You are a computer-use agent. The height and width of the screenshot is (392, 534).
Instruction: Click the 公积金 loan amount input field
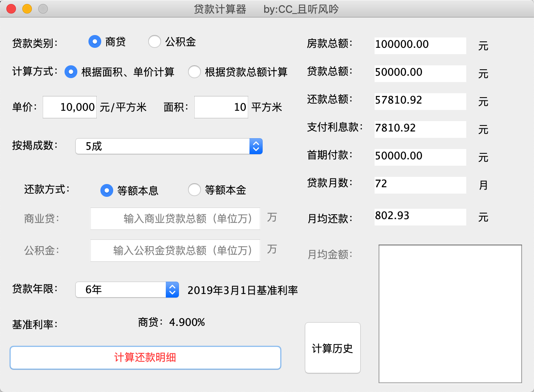pos(175,251)
